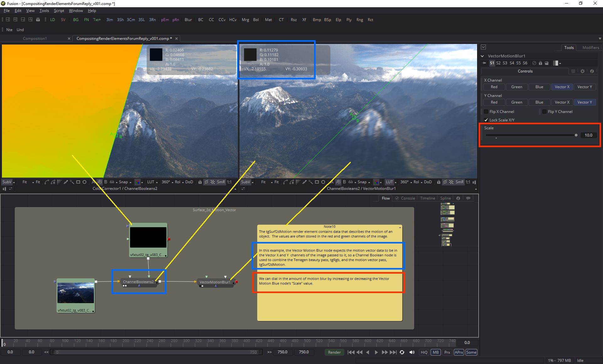Toggle audio mute speaker icon
603x364 pixels.
[412, 352]
